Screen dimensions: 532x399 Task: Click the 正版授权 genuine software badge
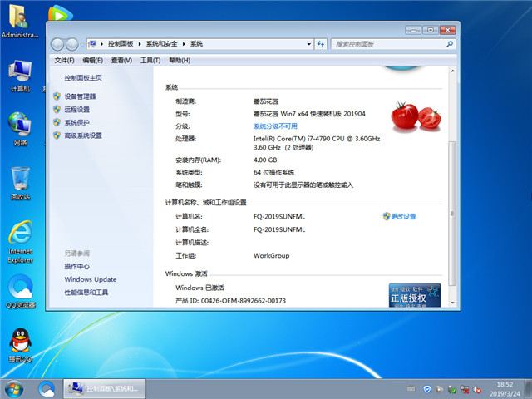pos(415,295)
